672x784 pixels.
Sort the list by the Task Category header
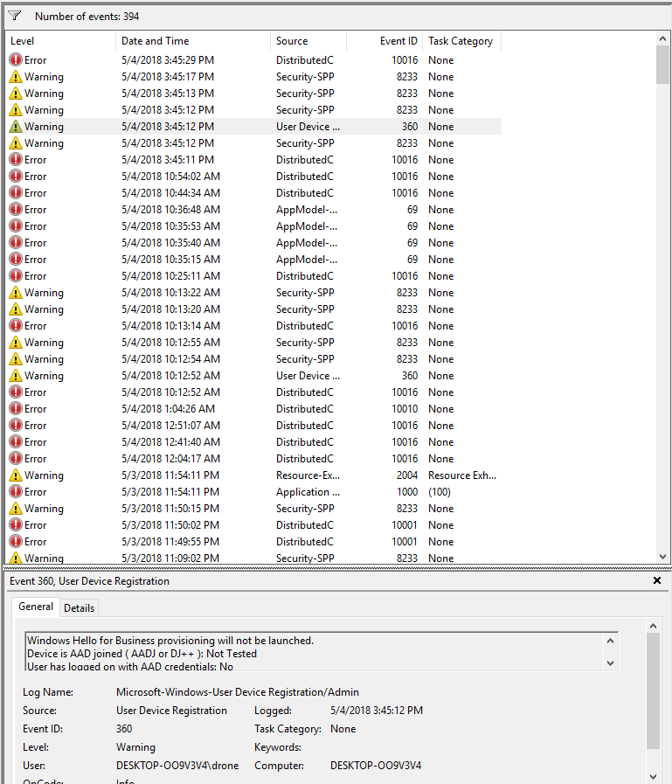coord(461,41)
